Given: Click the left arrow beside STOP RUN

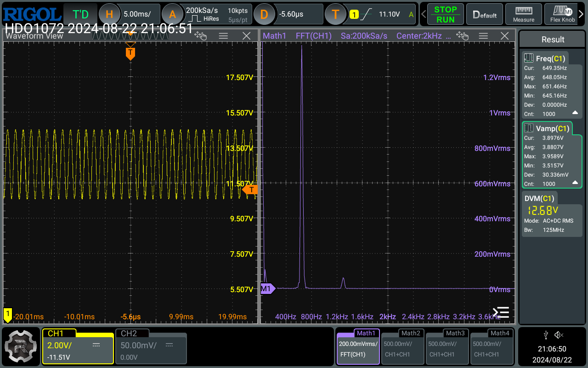Looking at the screenshot, I should [x=423, y=14].
